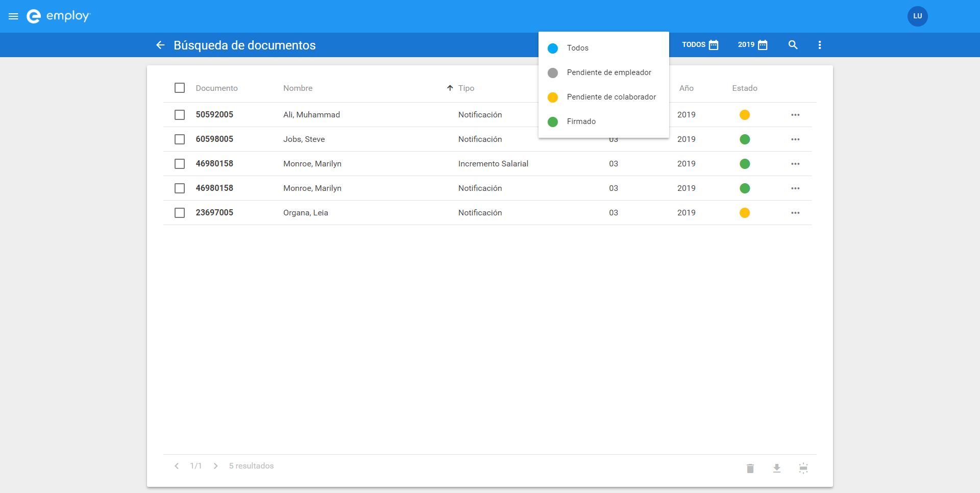Click the download icon in the footer
The height and width of the screenshot is (493, 980).
776,468
